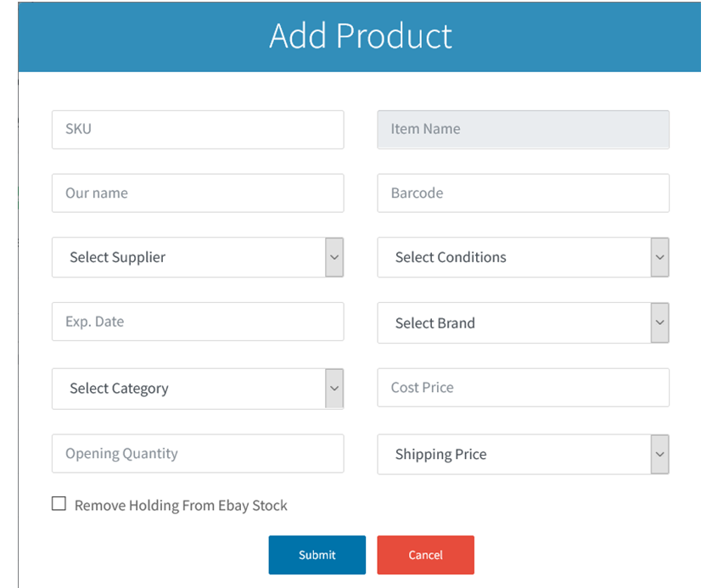Expand the Select Brand list
Image resolution: width=712 pixels, height=588 pixels.
tap(523, 322)
